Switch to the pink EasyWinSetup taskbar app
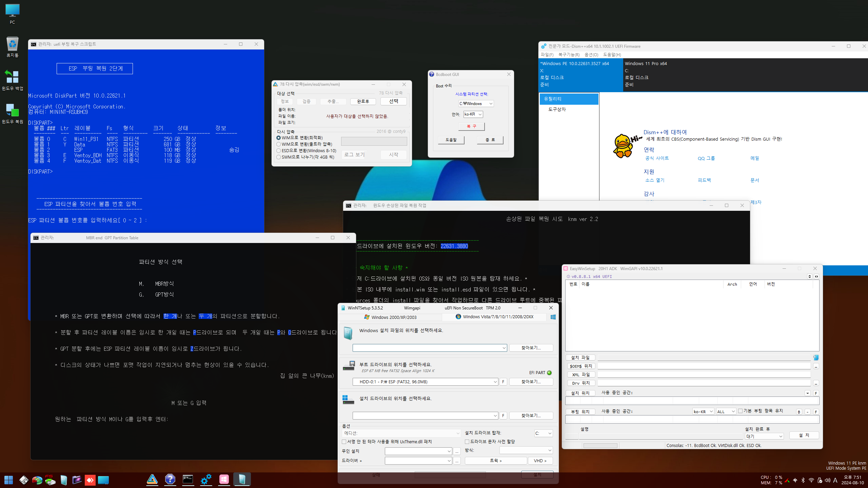Viewport: 868px width, 488px height. point(224,479)
